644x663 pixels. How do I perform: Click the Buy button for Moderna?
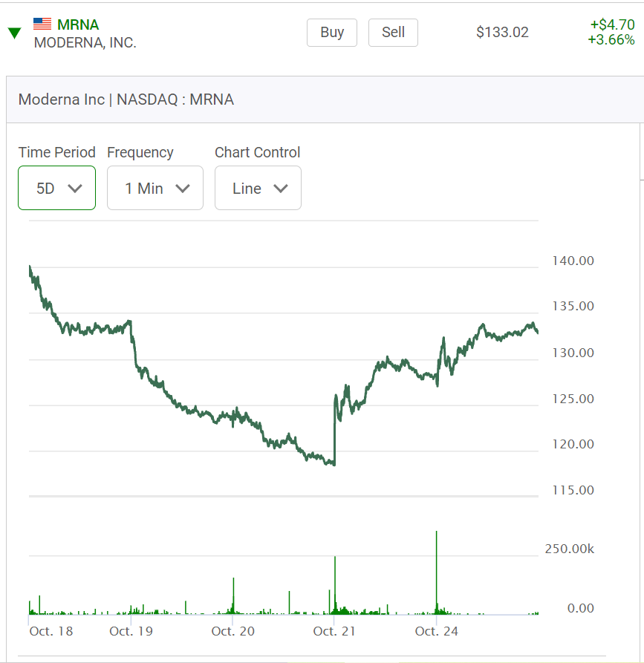point(332,33)
